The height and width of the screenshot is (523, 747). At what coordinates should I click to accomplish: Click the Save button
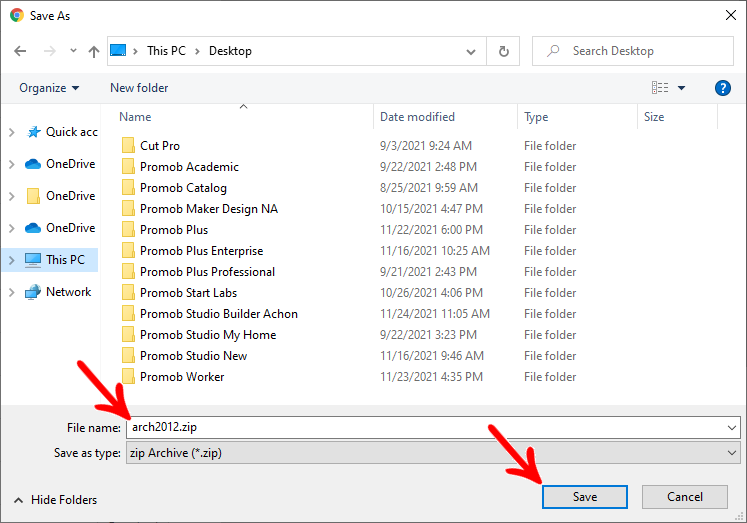tap(585, 497)
